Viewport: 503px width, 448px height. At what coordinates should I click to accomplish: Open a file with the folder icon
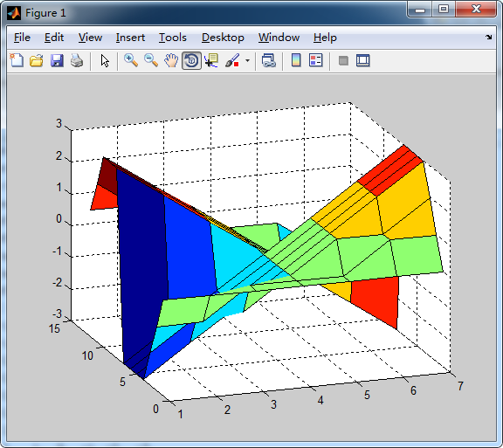coord(37,60)
